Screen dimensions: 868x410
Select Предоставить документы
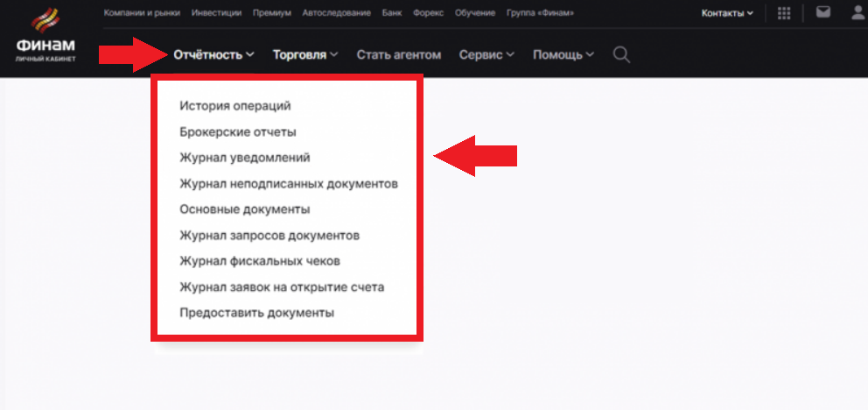(x=256, y=313)
